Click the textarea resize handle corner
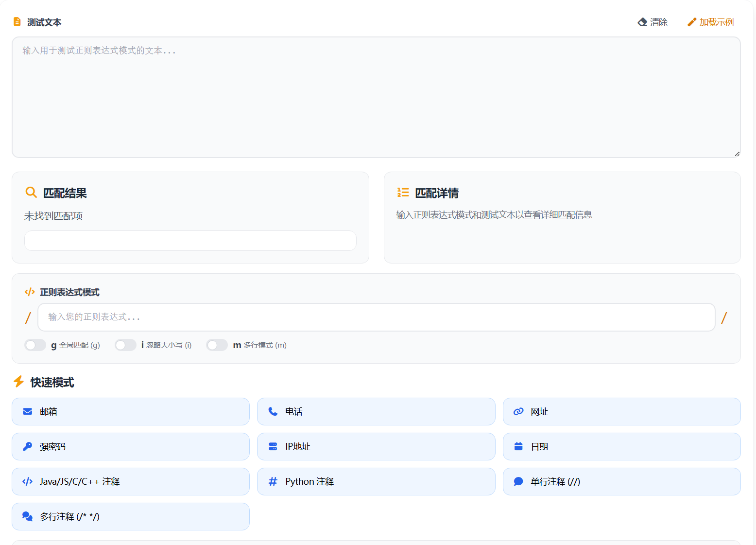The height and width of the screenshot is (545, 756). click(x=737, y=154)
